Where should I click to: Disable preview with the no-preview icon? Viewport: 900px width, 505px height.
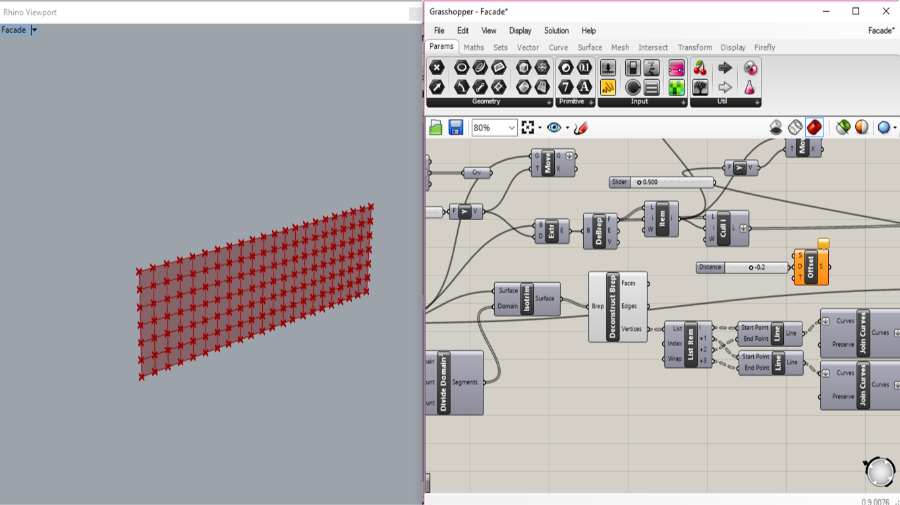click(x=776, y=127)
